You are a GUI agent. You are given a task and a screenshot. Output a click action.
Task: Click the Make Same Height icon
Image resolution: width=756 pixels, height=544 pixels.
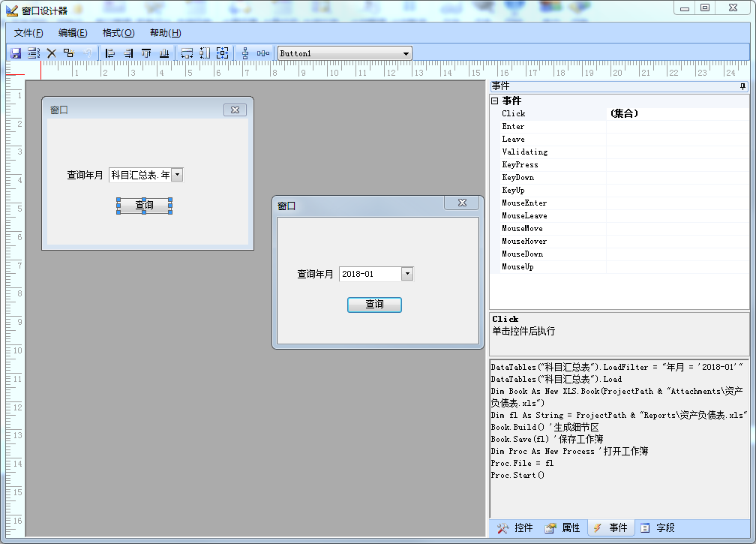205,53
